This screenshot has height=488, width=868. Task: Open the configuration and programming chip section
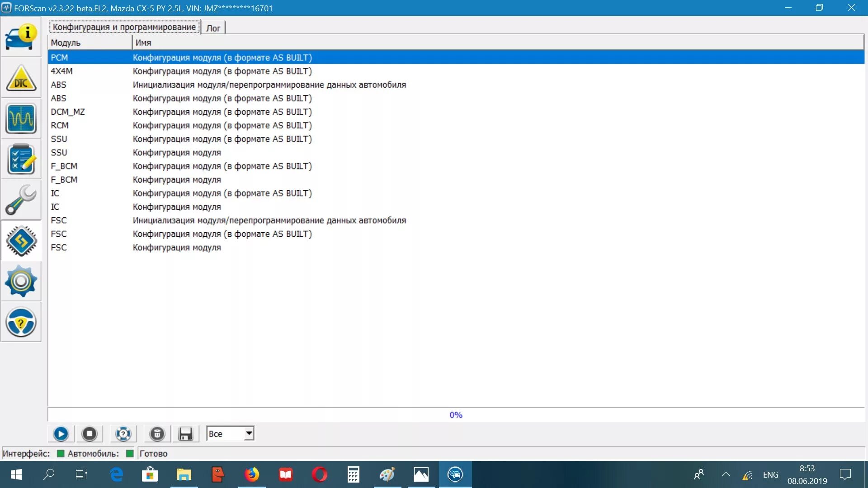(x=21, y=240)
